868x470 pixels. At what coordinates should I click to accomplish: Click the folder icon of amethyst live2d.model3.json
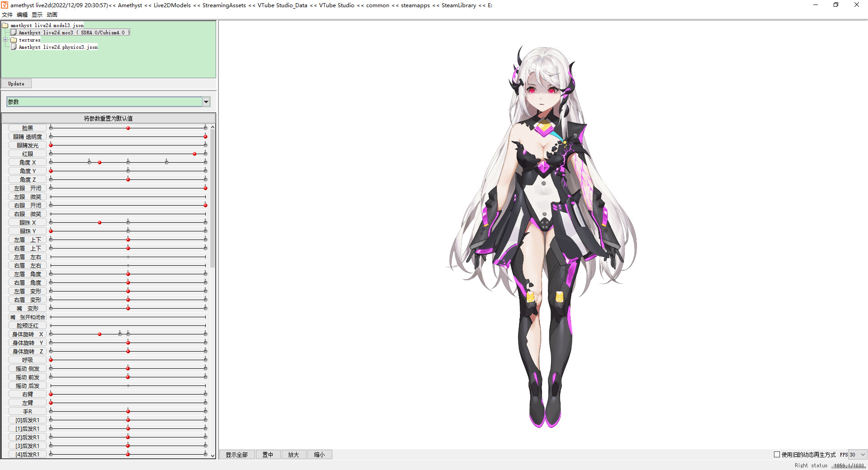[x=6, y=25]
